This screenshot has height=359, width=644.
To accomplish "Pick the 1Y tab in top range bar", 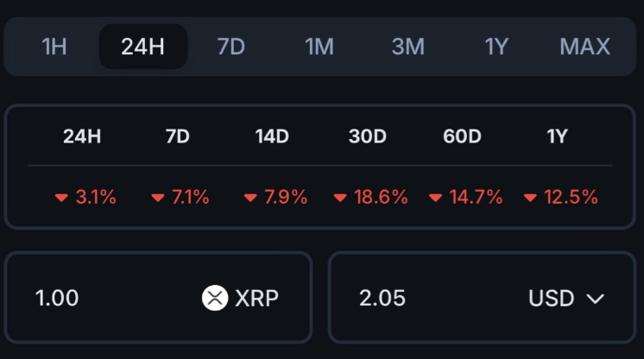I will tap(496, 47).
